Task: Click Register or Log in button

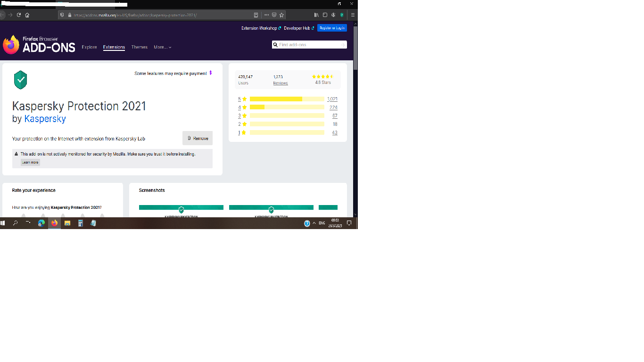Action: click(x=332, y=28)
